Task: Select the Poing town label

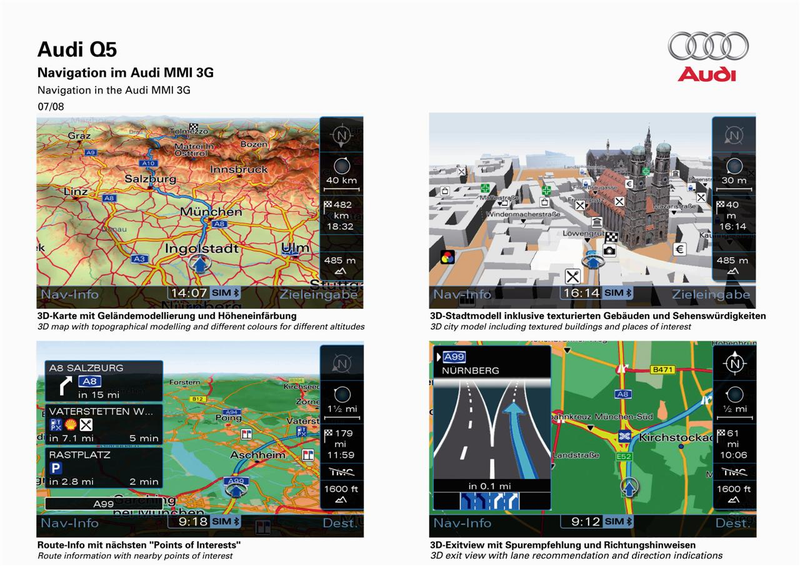Action: pos(228,418)
